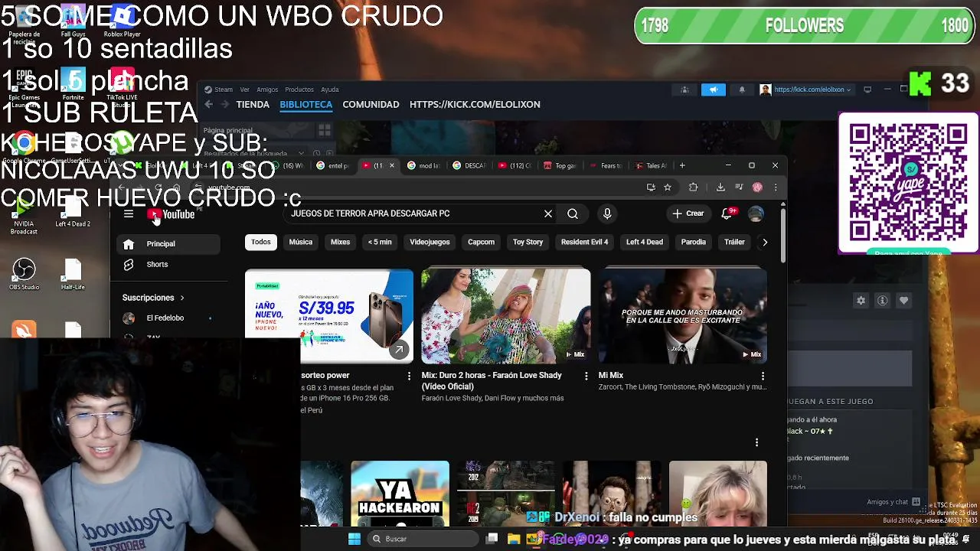
Task: Open the Faraón Love Shady mix thumbnail
Action: pos(506,315)
